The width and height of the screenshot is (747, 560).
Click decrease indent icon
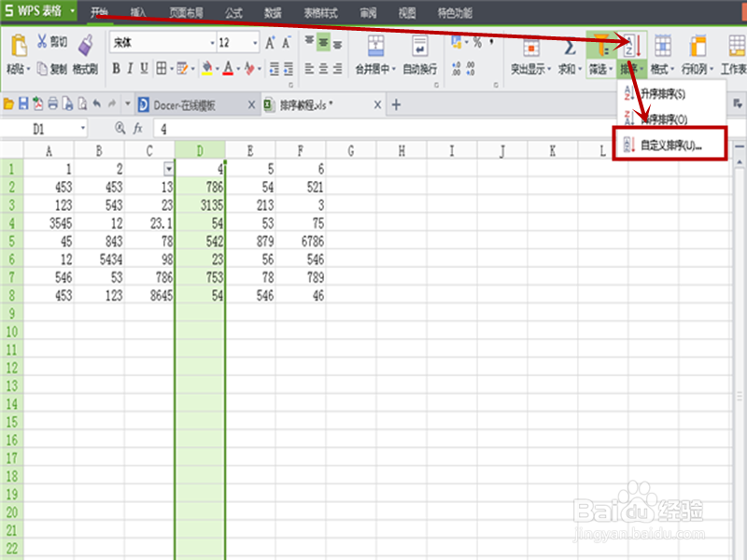[x=274, y=69]
